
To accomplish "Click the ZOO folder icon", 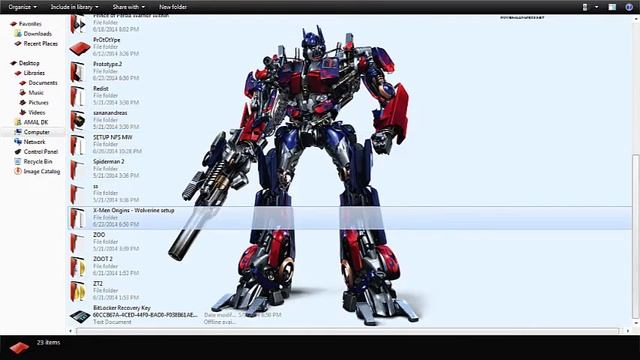I will click(78, 242).
